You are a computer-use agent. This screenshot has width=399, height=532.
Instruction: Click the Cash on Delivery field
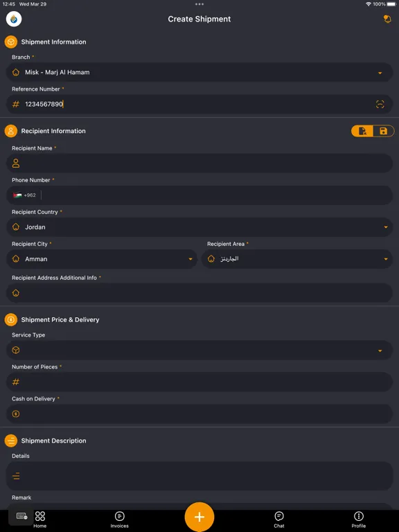coord(199,414)
